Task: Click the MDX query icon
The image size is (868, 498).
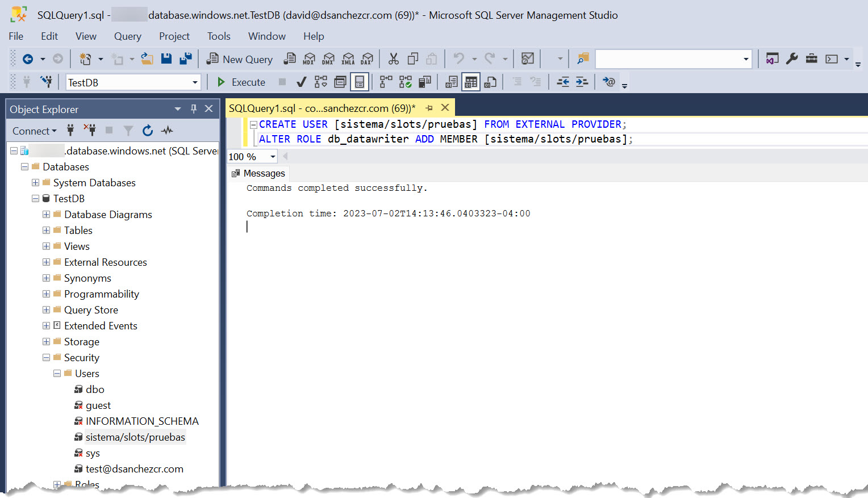Action: click(x=309, y=59)
